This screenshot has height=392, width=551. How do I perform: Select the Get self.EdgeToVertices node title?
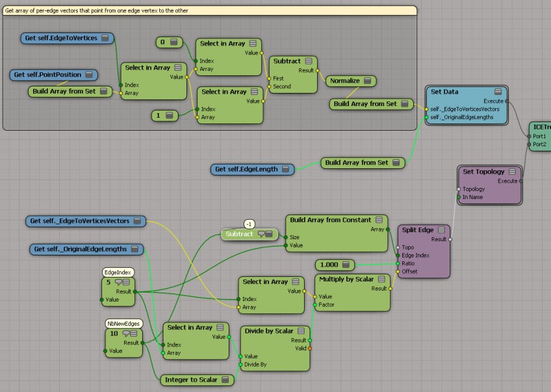pyautogui.click(x=61, y=38)
